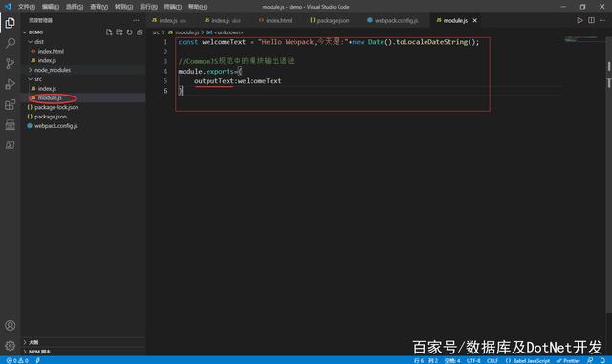Click the feedback icon in status bar
Image resolution: width=612 pixels, height=364 pixels.
(590, 360)
